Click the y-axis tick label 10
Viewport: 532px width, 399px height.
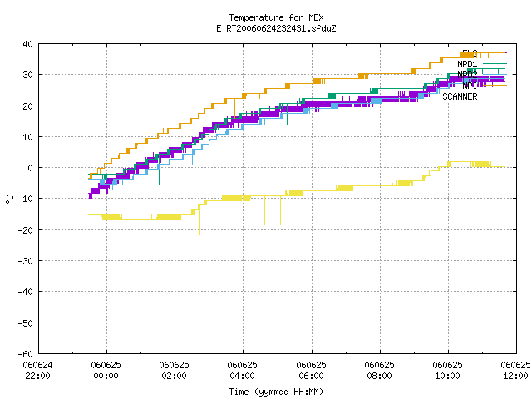coord(27,137)
